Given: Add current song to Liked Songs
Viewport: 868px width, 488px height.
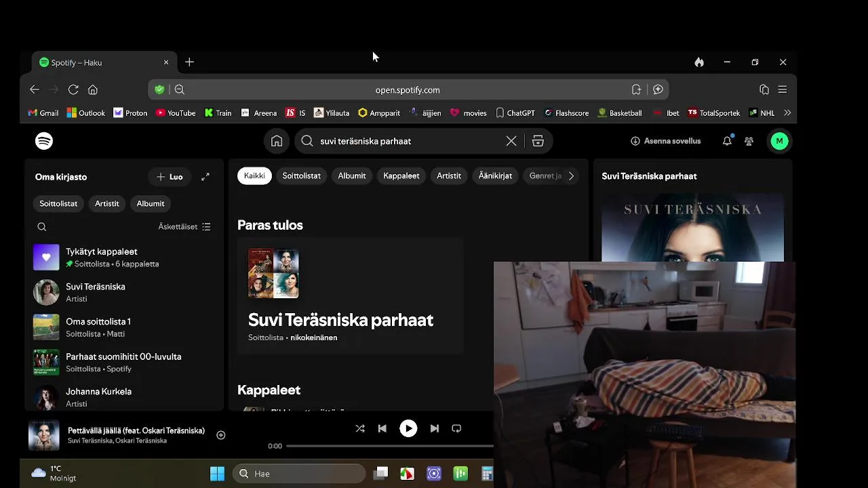Looking at the screenshot, I should (221, 435).
